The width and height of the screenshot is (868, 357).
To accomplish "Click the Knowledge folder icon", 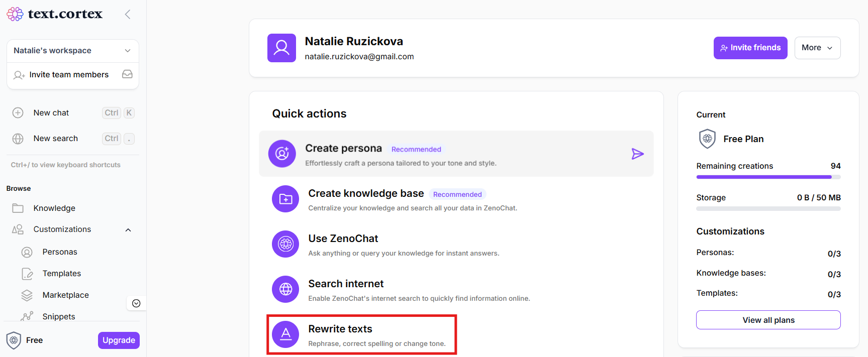I will click(x=18, y=208).
